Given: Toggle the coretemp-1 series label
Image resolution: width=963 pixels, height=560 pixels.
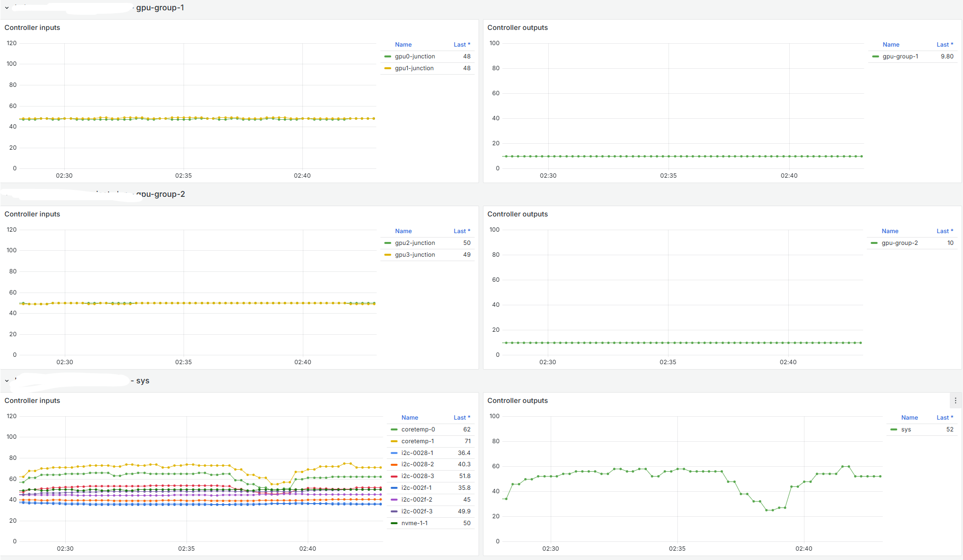Looking at the screenshot, I should pyautogui.click(x=418, y=441).
